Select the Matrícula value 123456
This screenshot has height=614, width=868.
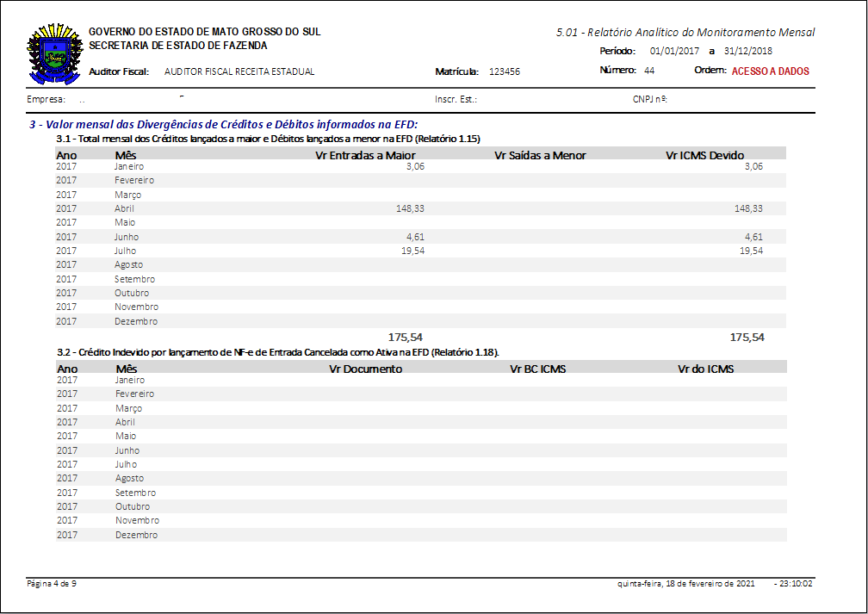tap(504, 72)
